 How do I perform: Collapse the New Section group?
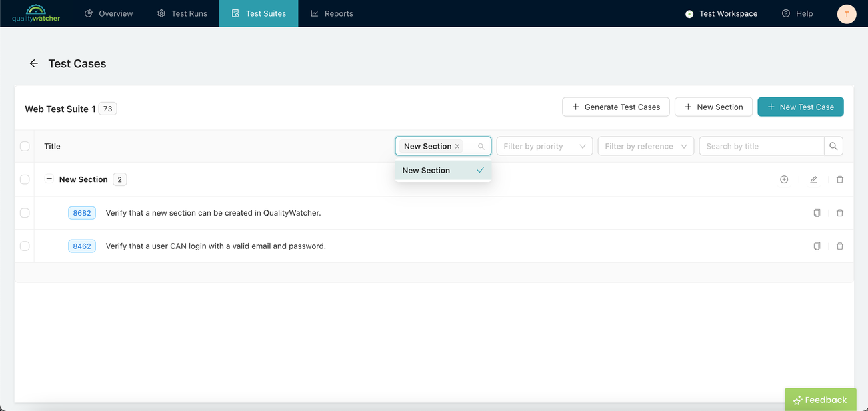pyautogui.click(x=49, y=179)
